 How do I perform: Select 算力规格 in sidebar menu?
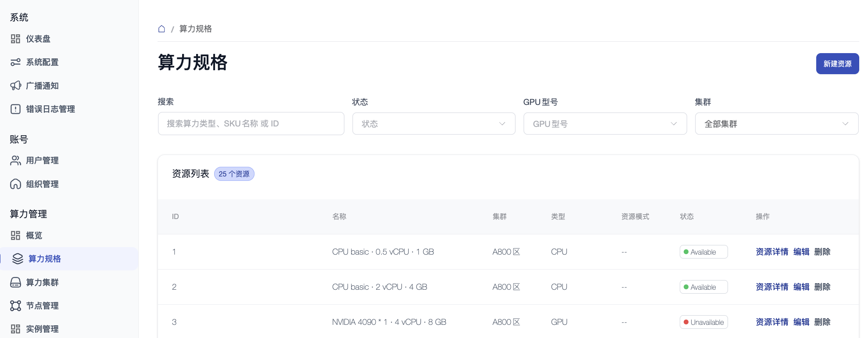(x=44, y=259)
